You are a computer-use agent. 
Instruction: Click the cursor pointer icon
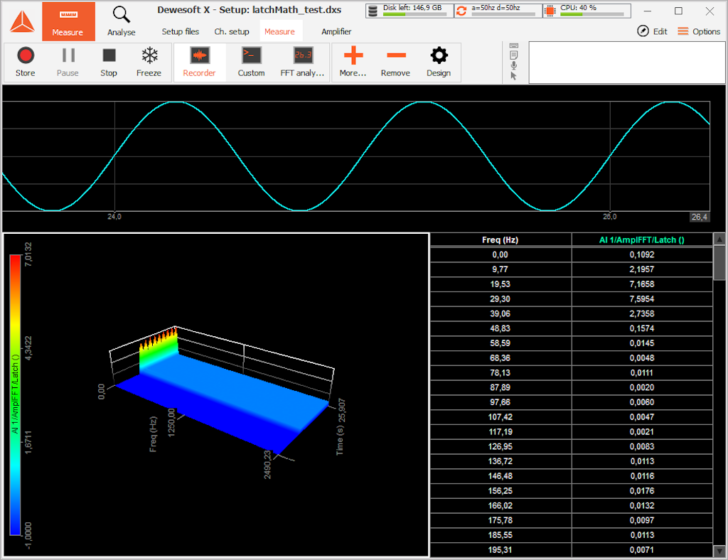[513, 76]
